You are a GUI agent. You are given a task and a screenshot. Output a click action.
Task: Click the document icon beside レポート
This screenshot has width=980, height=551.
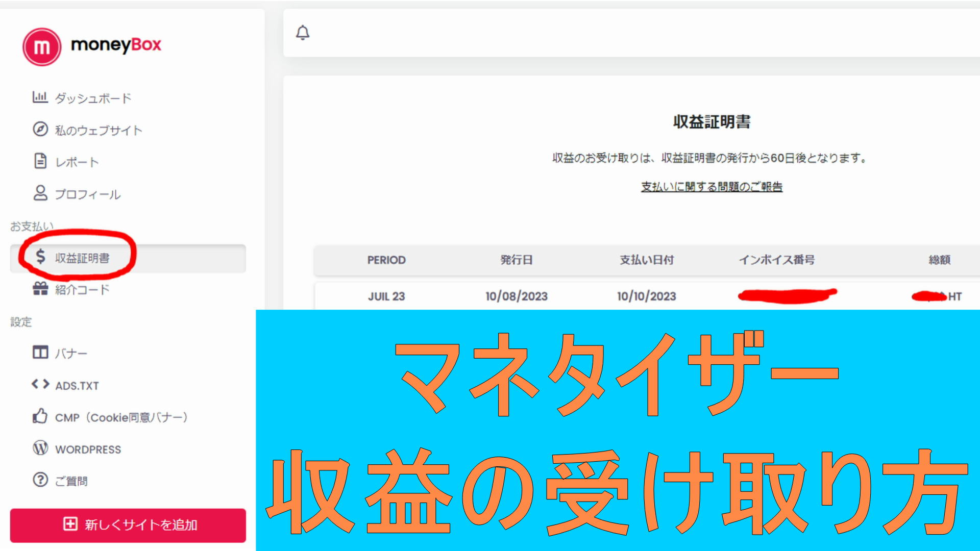(40, 161)
